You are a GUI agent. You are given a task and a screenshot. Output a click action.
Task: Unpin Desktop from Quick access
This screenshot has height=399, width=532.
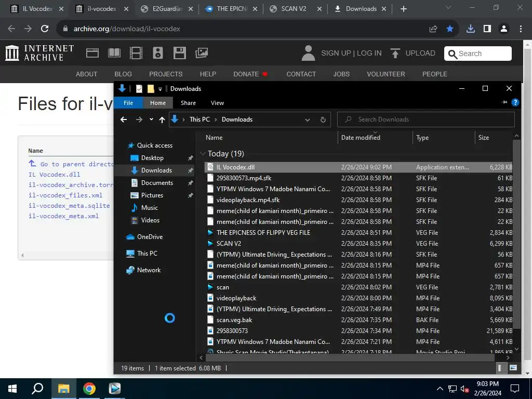[x=190, y=158]
